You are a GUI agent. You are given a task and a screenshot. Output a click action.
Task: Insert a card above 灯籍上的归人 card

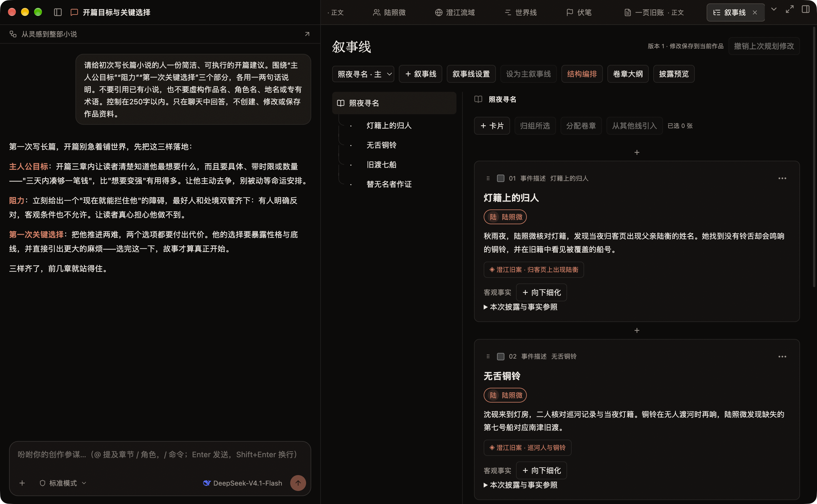coord(637,152)
